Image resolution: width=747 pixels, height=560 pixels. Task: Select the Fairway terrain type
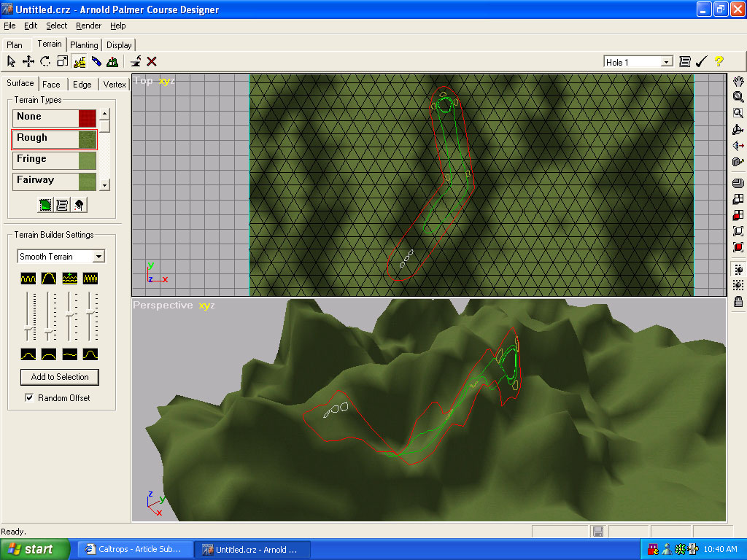pyautogui.click(x=54, y=182)
